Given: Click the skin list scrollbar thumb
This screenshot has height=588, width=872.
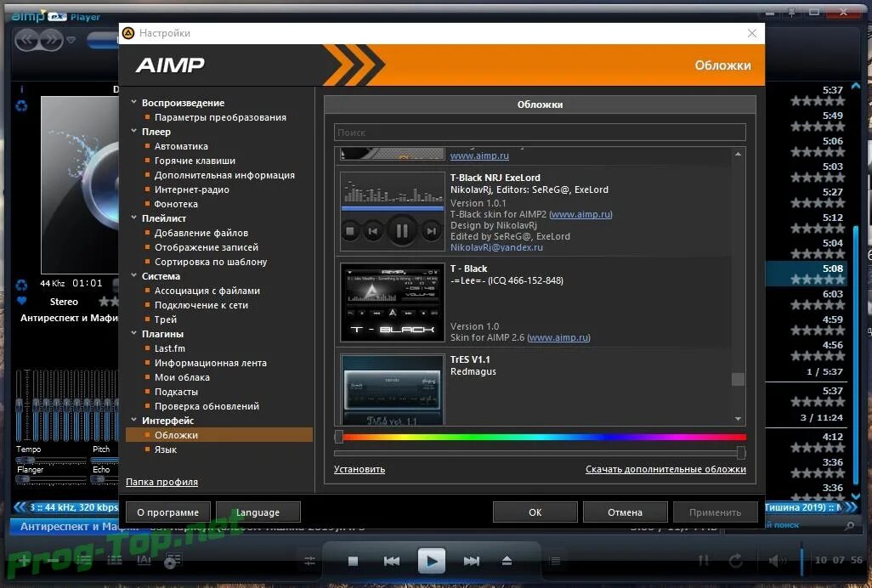Looking at the screenshot, I should click(x=738, y=379).
